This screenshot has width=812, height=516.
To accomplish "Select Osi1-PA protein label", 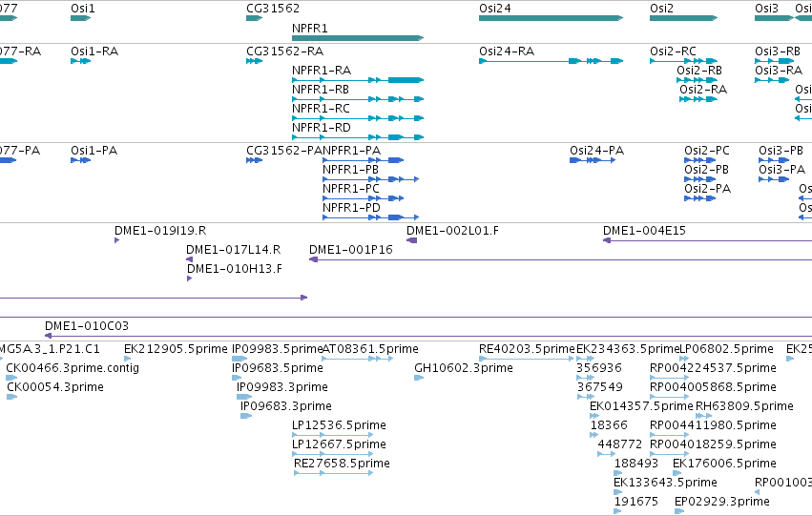I will (94, 151).
